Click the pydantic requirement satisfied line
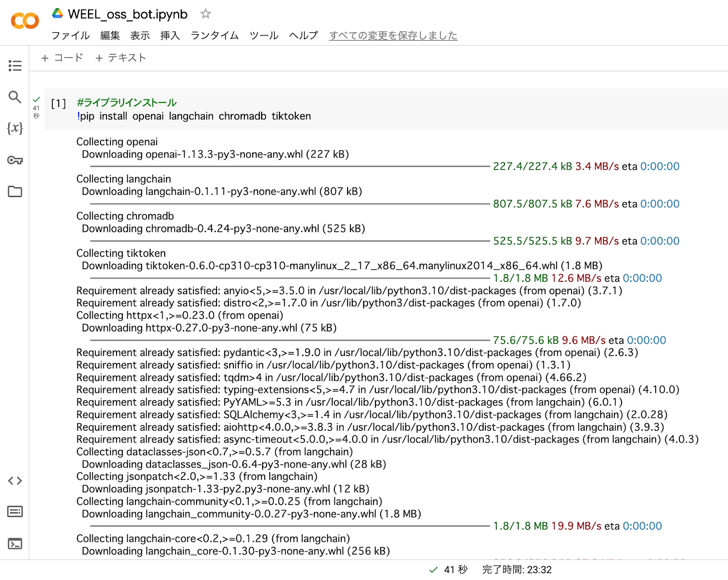 point(357,352)
